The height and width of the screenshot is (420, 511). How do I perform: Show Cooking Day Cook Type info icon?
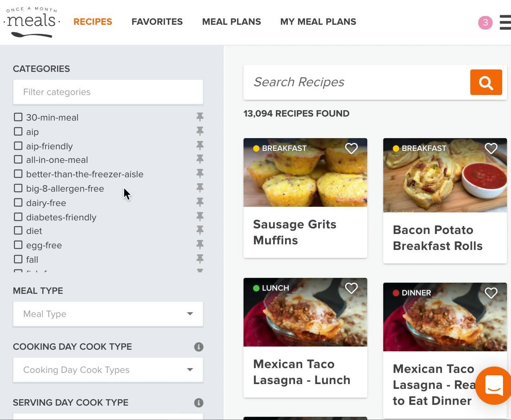pos(199,347)
